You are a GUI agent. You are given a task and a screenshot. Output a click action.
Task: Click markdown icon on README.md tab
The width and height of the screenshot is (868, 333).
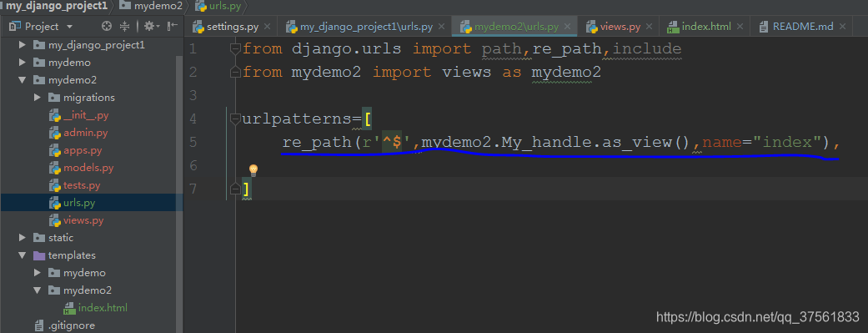tap(765, 27)
